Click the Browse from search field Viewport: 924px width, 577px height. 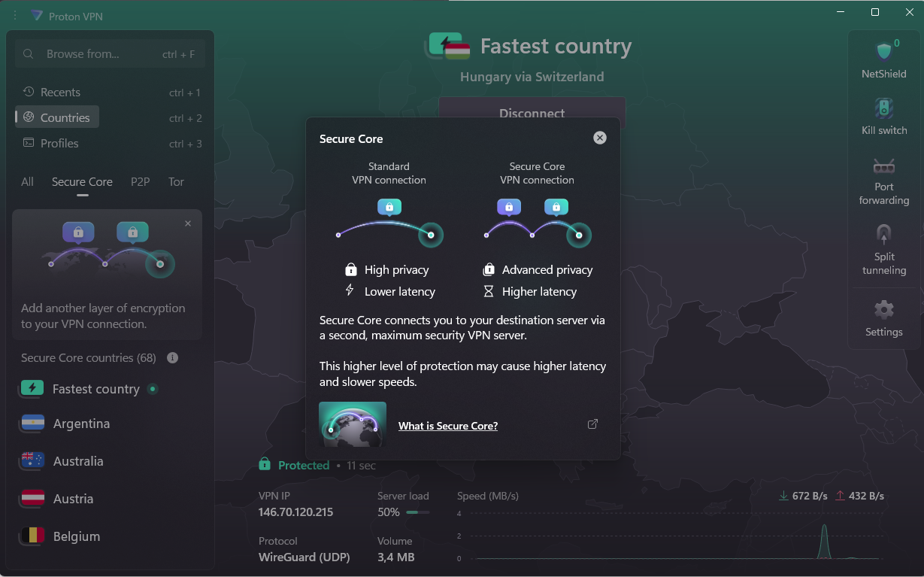pyautogui.click(x=110, y=54)
